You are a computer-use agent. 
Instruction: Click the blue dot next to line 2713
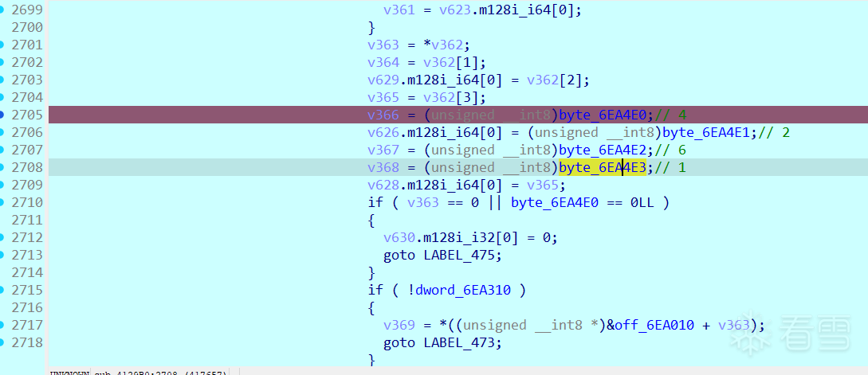(x=2, y=255)
